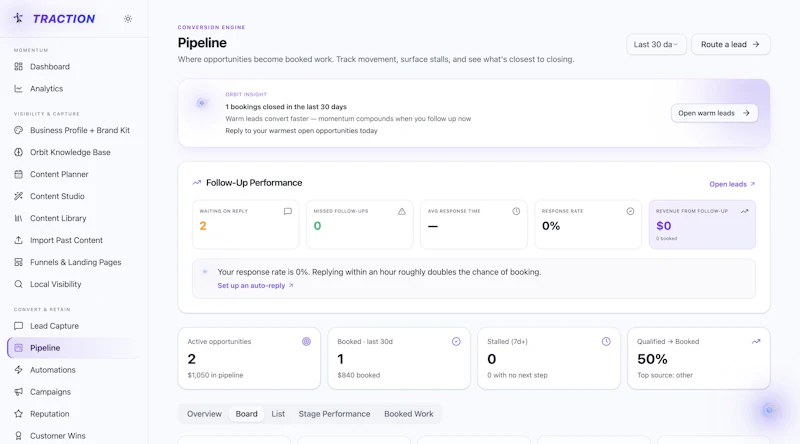
Task: Click the Avg Response Time clock icon
Action: [516, 211]
